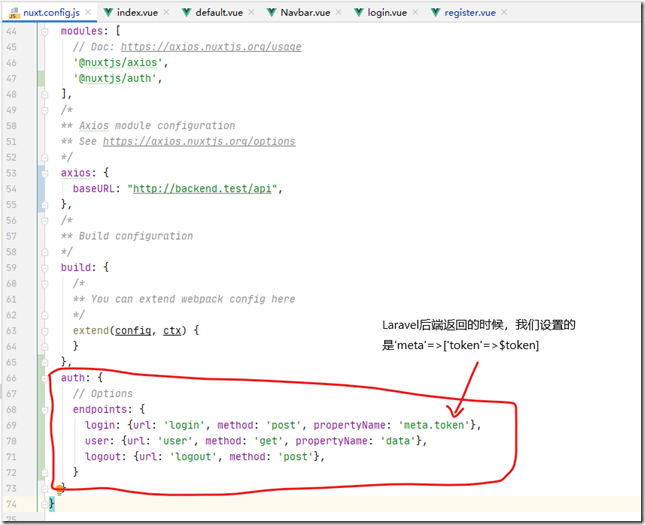
Task: Click the intention lightbulb on line 73
Action: click(60, 489)
